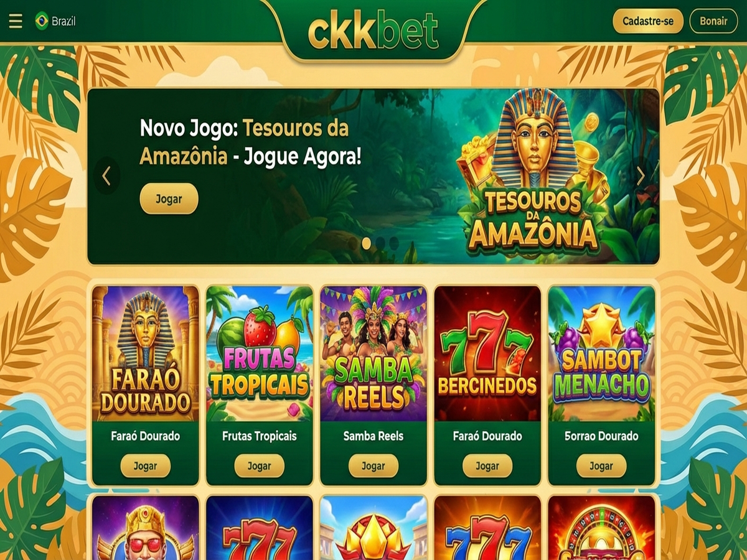Open the Frutas Tropicais game thumbnail

click(260, 353)
